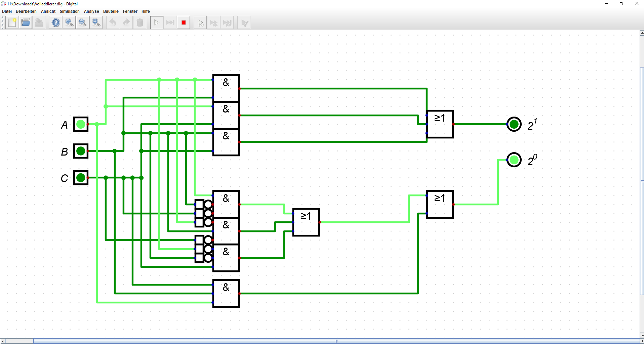Toggle input A
The image size is (644, 344).
[81, 124]
